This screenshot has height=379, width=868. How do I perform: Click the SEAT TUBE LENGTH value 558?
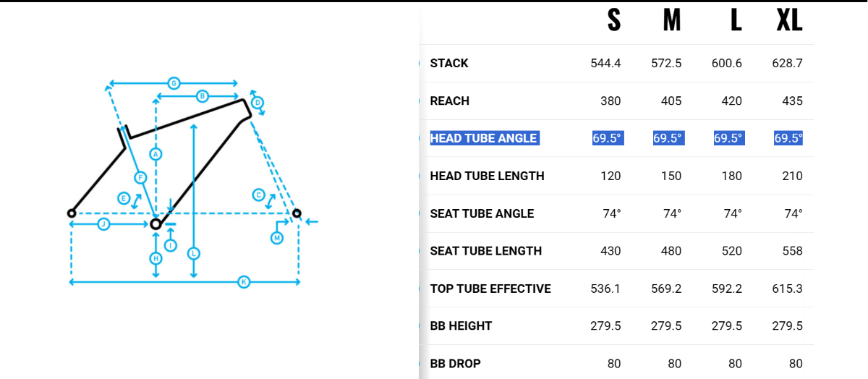pyautogui.click(x=792, y=251)
